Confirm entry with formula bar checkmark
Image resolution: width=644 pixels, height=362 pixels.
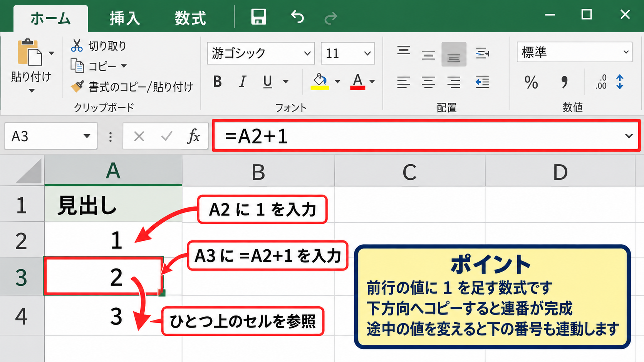pos(166,136)
